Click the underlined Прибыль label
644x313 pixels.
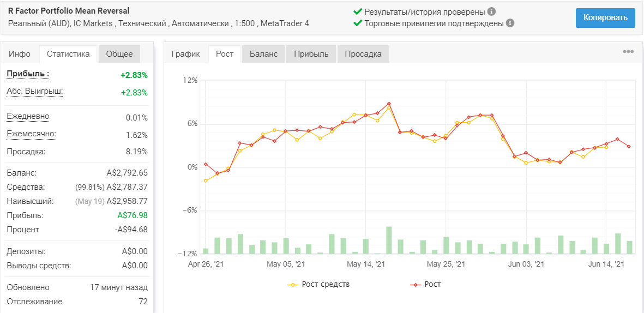28,74
